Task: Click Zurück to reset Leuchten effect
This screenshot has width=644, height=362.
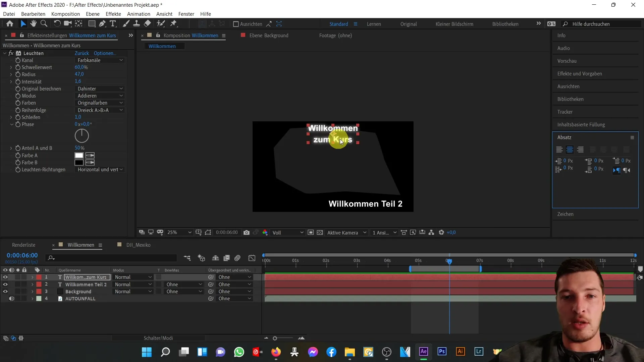Action: (x=82, y=53)
